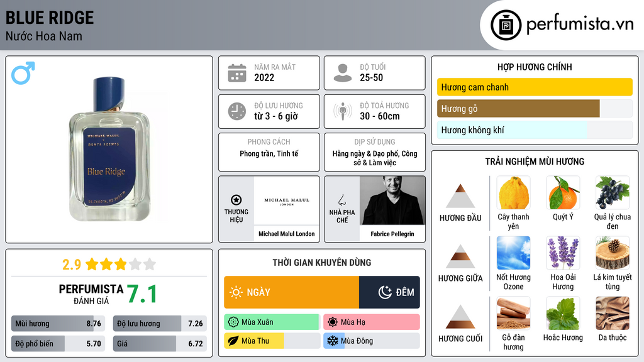The width and height of the screenshot is (644, 362).
Task: Select the Ngày daytime segment
Action: pyautogui.click(x=292, y=292)
